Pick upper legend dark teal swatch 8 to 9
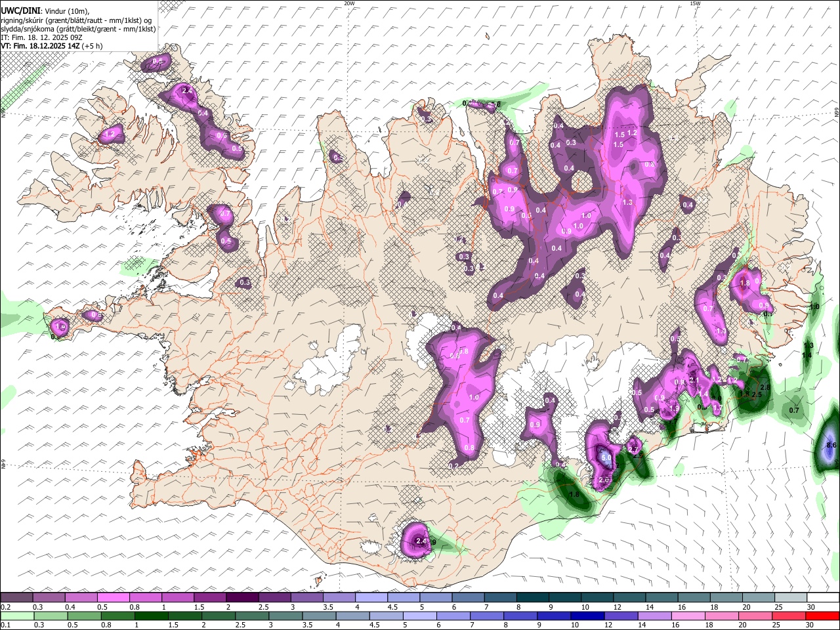 532,597
